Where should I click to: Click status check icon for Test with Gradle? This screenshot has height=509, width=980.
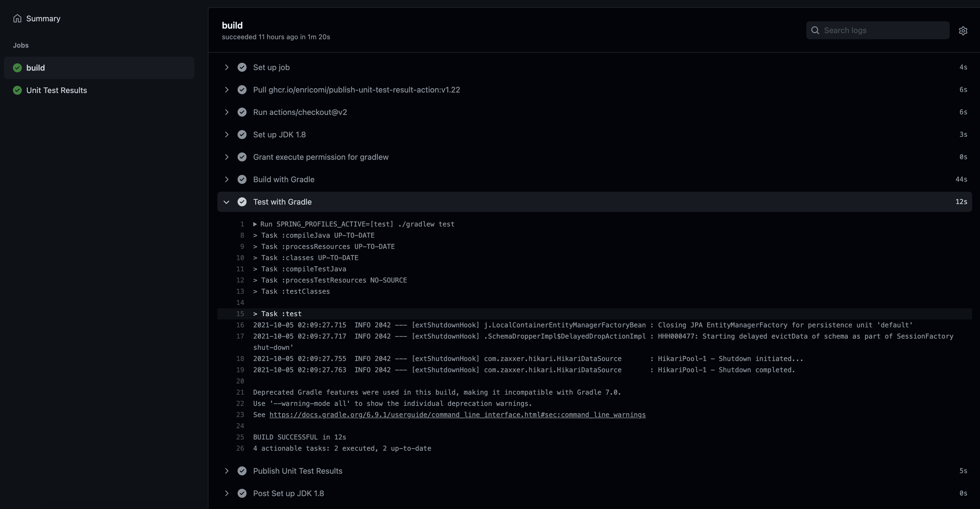point(242,202)
